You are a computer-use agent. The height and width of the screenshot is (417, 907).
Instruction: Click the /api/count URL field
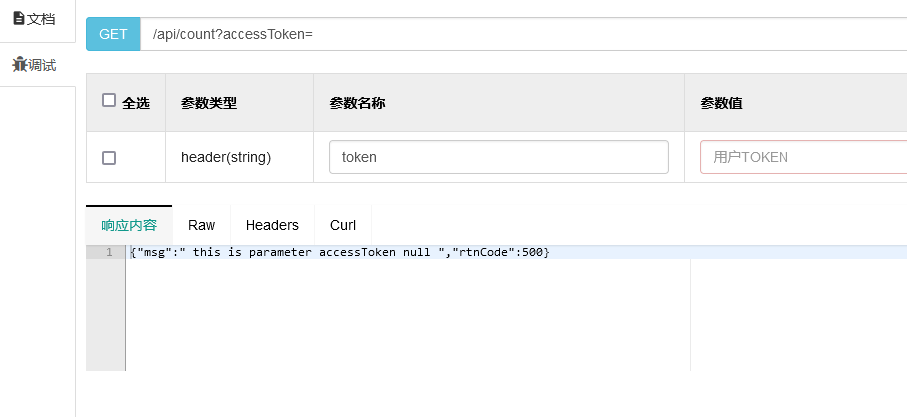523,34
